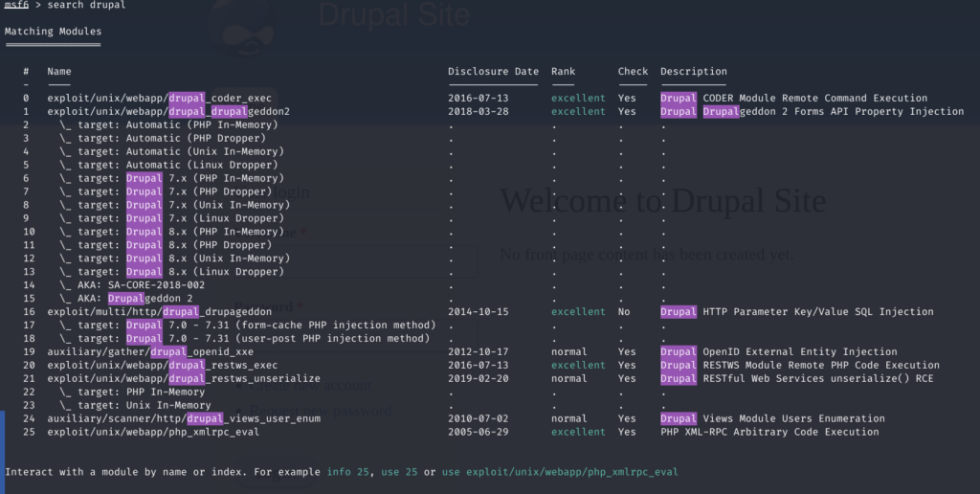Click target Drupal 7.x (PHP In-Memory)
Screen dimensions: 980x494
point(172,178)
